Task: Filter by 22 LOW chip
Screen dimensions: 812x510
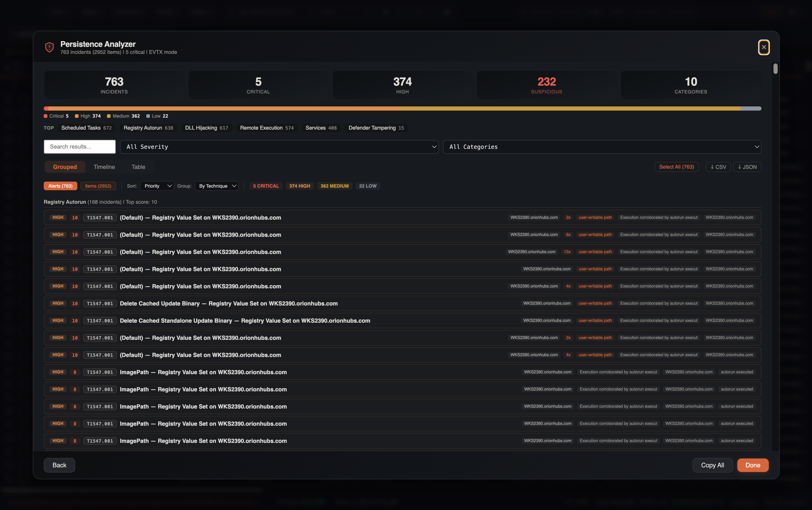Action: [367, 186]
